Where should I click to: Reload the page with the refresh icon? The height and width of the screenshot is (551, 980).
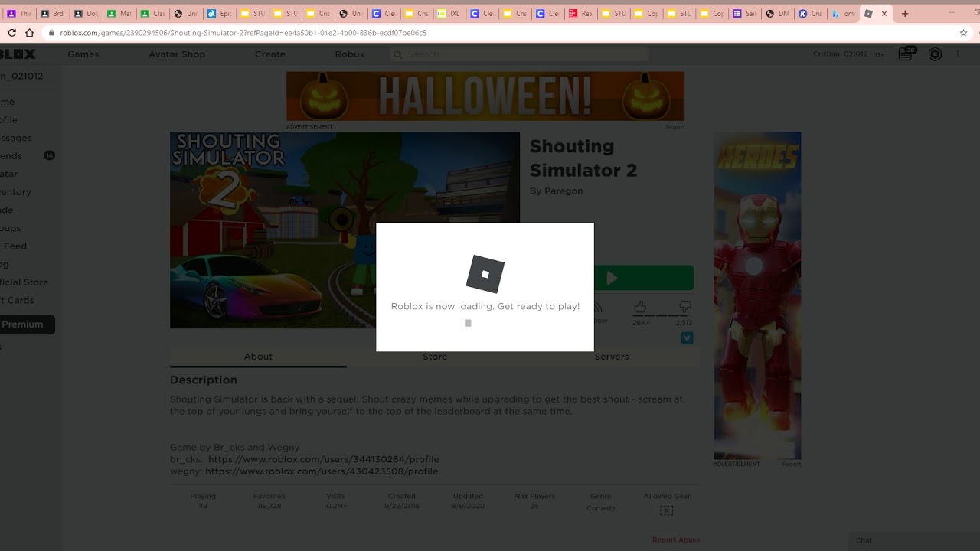pyautogui.click(x=11, y=33)
